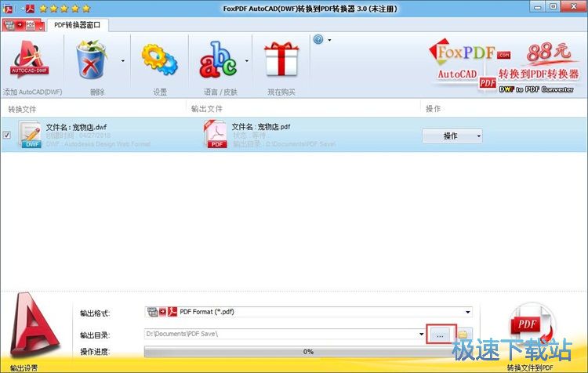Screen dimensions: 588x373
Task: Select the PDF转换器窗口 tab
Action: (x=78, y=25)
